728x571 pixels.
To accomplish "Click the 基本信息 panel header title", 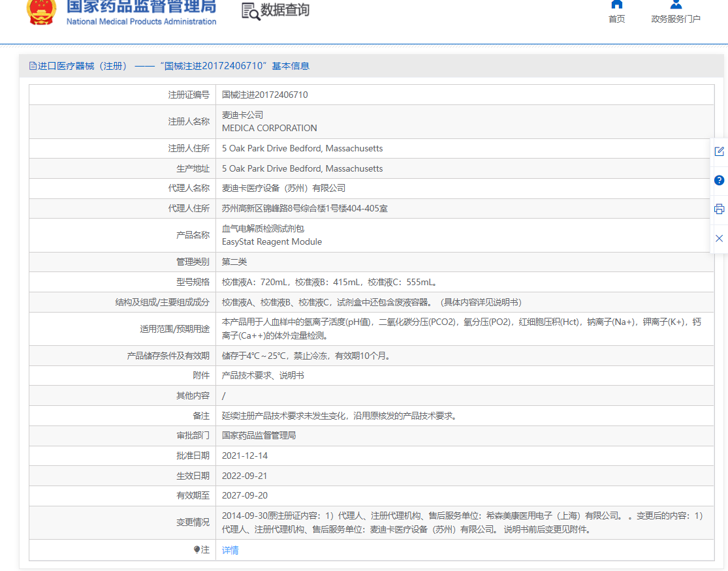I will [291, 66].
